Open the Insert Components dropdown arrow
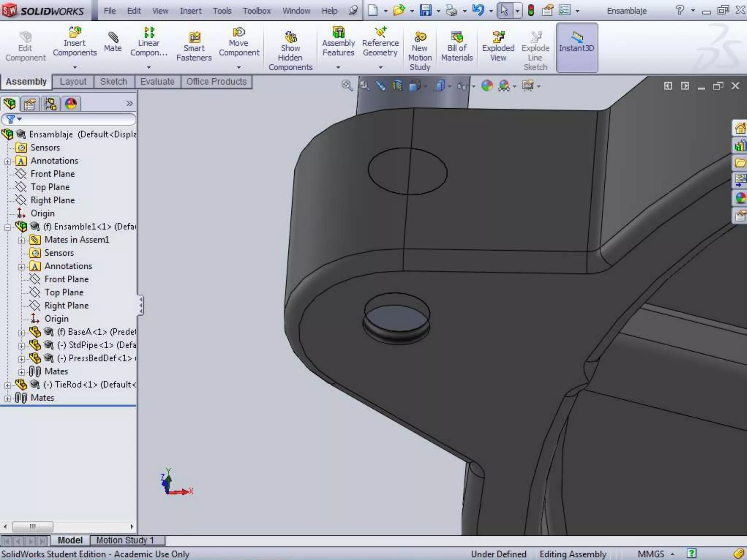 (75, 67)
